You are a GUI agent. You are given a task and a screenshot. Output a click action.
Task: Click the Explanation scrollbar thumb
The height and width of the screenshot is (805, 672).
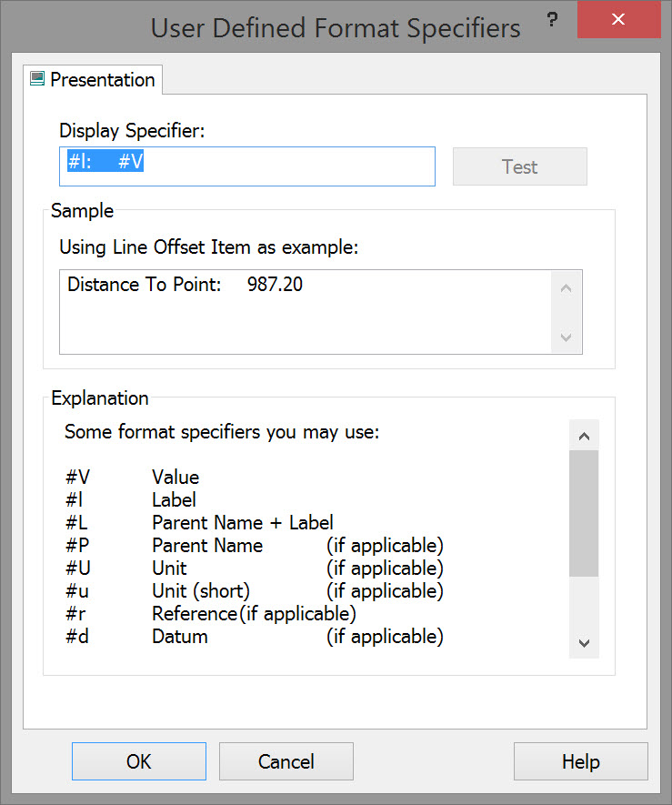click(584, 513)
